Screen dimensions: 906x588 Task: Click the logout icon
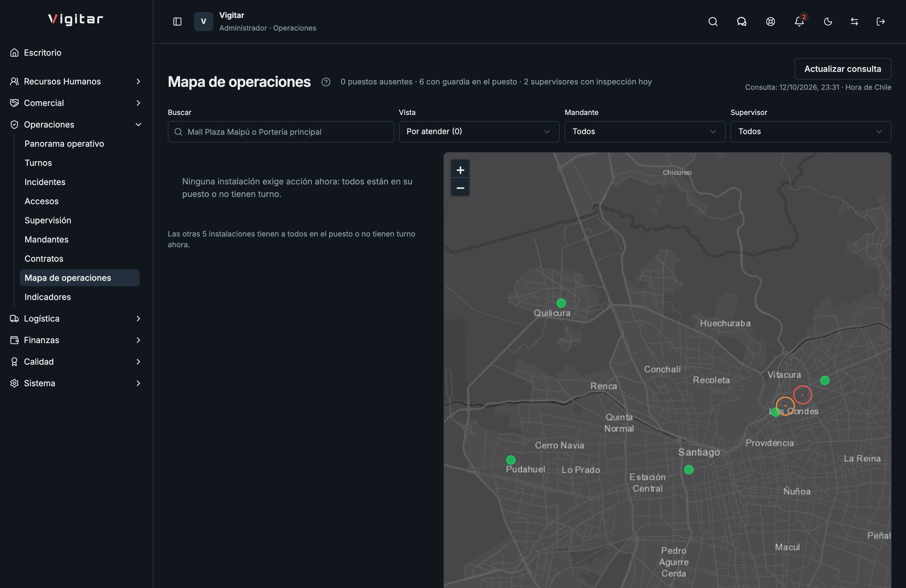(881, 22)
